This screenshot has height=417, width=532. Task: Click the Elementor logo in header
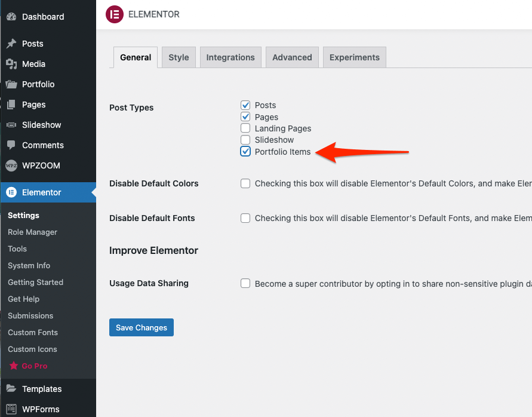click(114, 14)
